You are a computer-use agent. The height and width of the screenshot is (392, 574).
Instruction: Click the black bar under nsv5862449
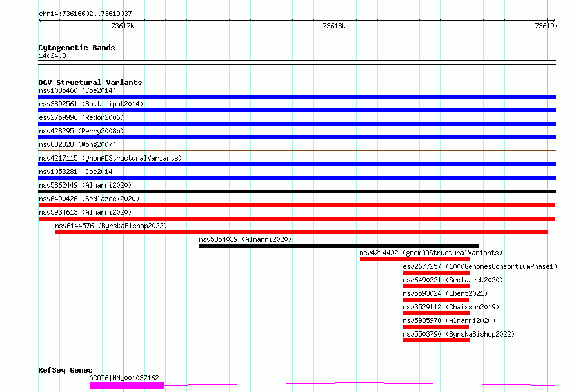[297, 191]
